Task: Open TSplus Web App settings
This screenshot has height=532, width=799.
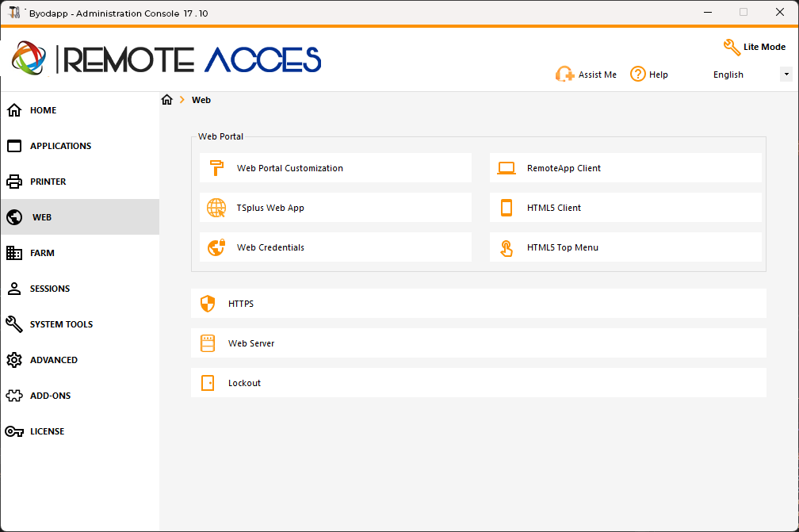Action: pyautogui.click(x=335, y=208)
